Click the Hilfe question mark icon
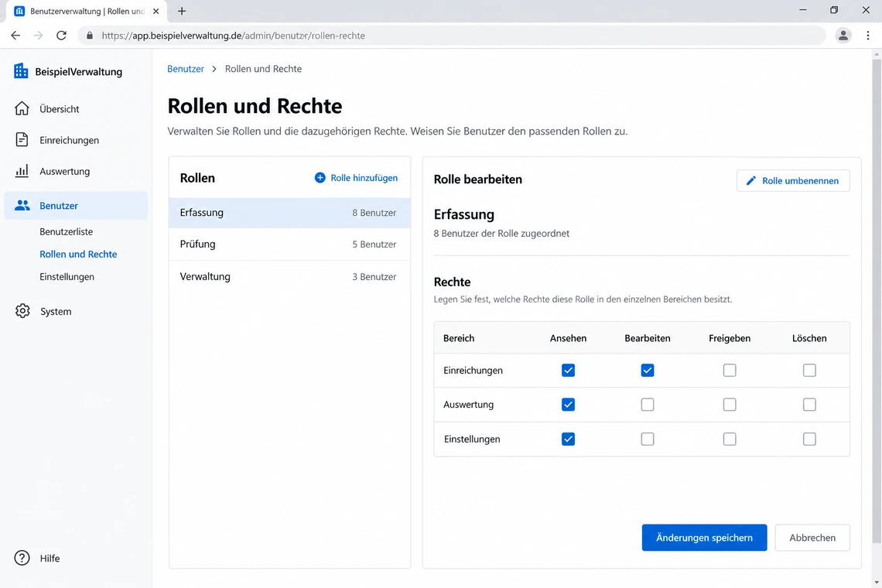882x588 pixels. tap(22, 558)
